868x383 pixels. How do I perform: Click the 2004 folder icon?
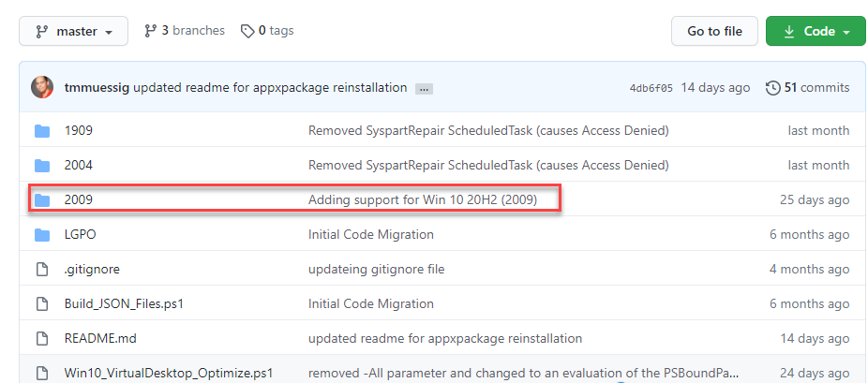coord(42,165)
